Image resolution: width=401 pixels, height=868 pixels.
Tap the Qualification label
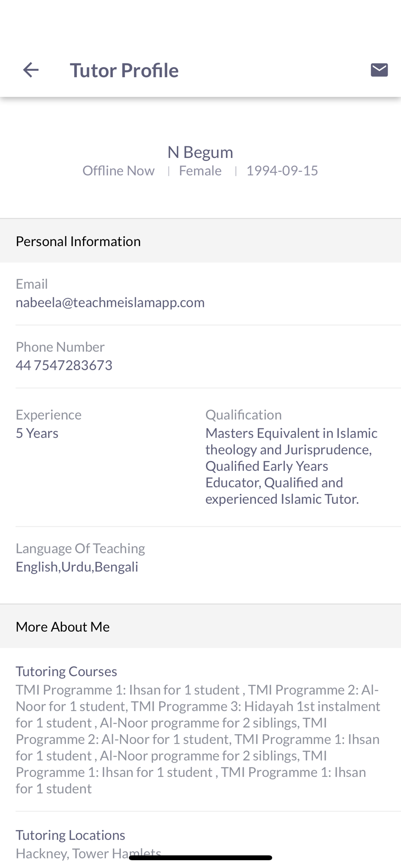[243, 415]
